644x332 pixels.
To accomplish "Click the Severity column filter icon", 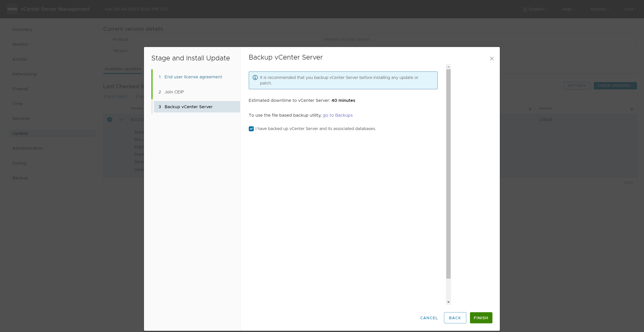I will pos(631,109).
